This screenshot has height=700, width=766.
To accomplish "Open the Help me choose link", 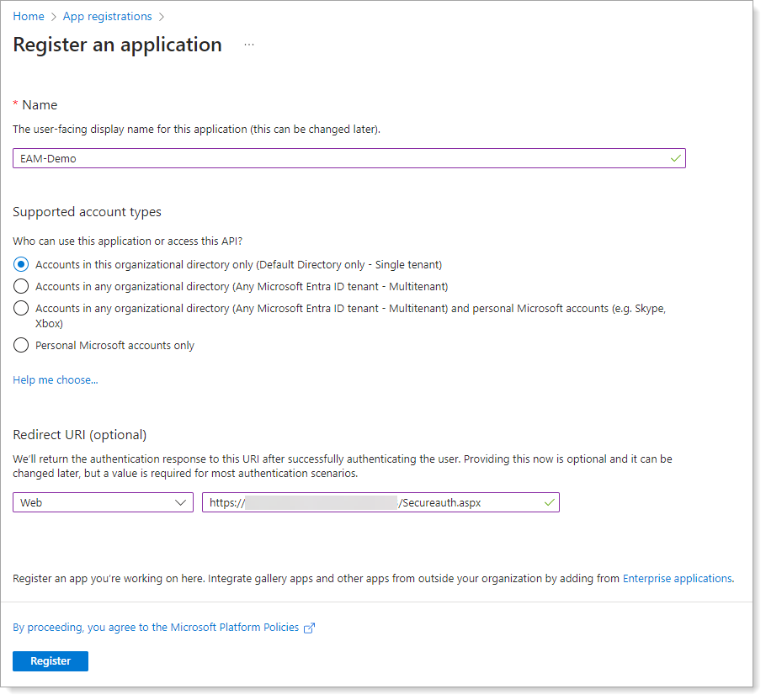I will pos(55,379).
